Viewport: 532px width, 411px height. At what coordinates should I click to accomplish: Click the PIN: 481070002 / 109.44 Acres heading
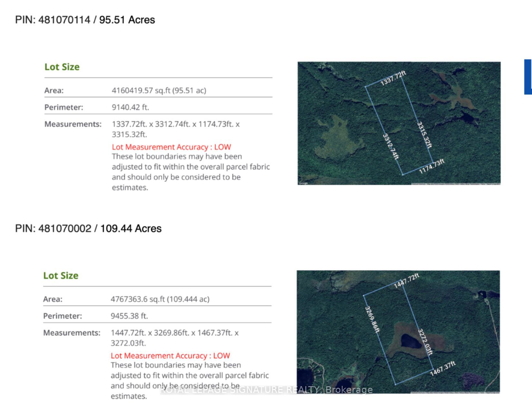pyautogui.click(x=88, y=228)
